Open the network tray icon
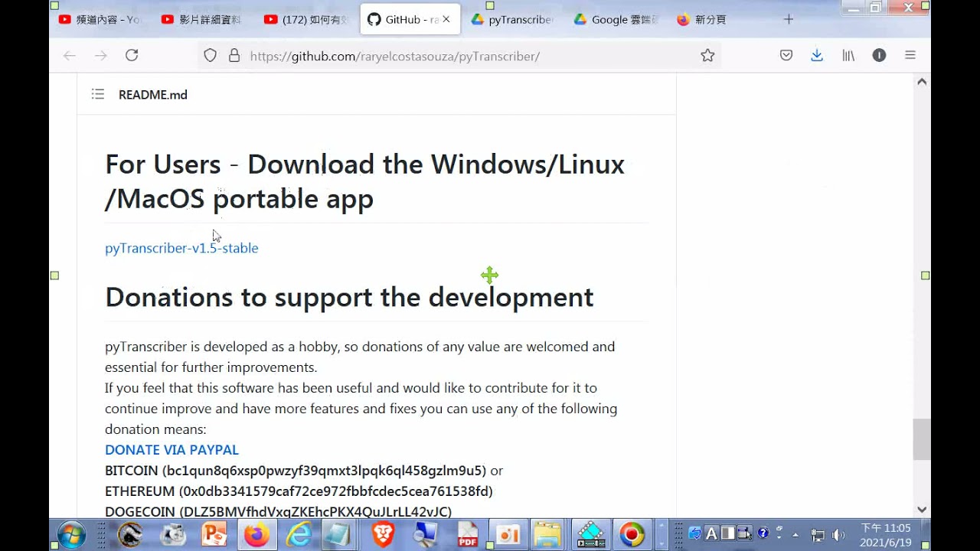The height and width of the screenshot is (551, 980). tap(818, 535)
